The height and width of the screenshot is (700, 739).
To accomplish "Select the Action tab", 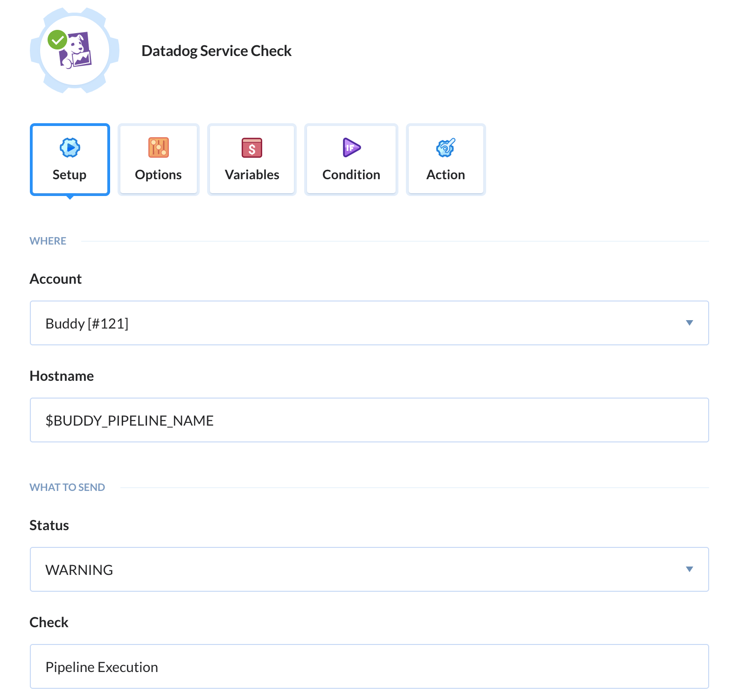I will [x=446, y=160].
